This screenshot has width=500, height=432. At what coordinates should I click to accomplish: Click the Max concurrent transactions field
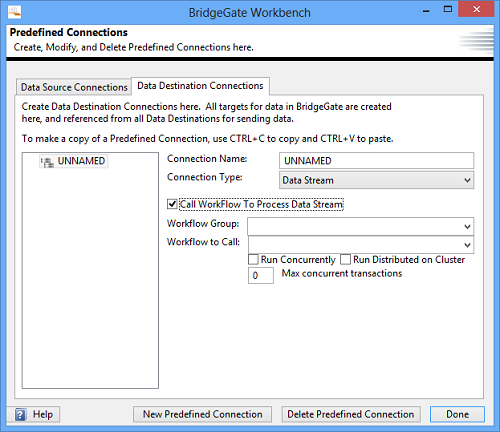pyautogui.click(x=261, y=276)
